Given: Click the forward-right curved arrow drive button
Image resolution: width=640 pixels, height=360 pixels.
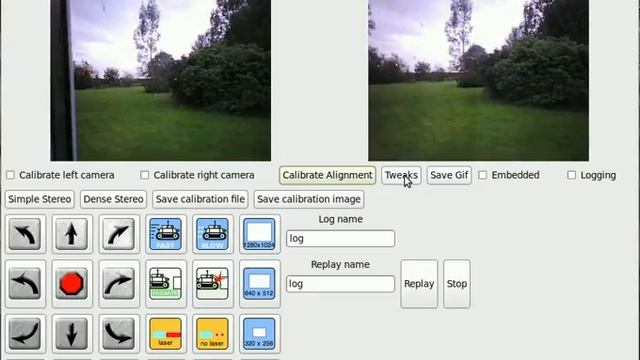Looking at the screenshot, I should click(x=119, y=234).
